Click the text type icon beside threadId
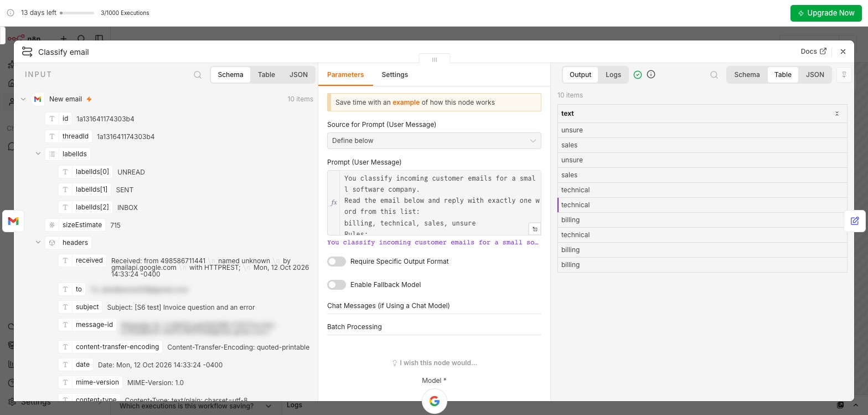This screenshot has width=868, height=415. 52,136
